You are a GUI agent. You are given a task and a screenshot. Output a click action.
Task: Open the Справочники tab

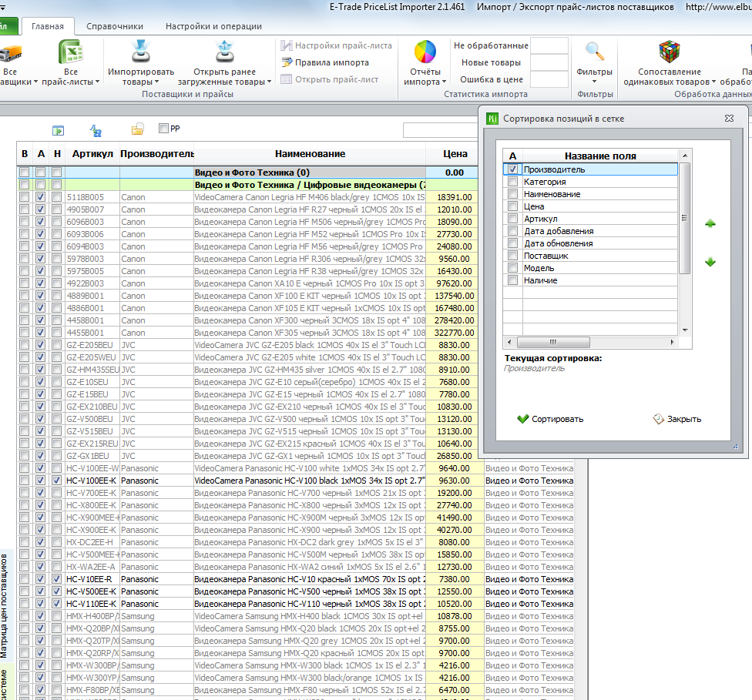coord(115,26)
